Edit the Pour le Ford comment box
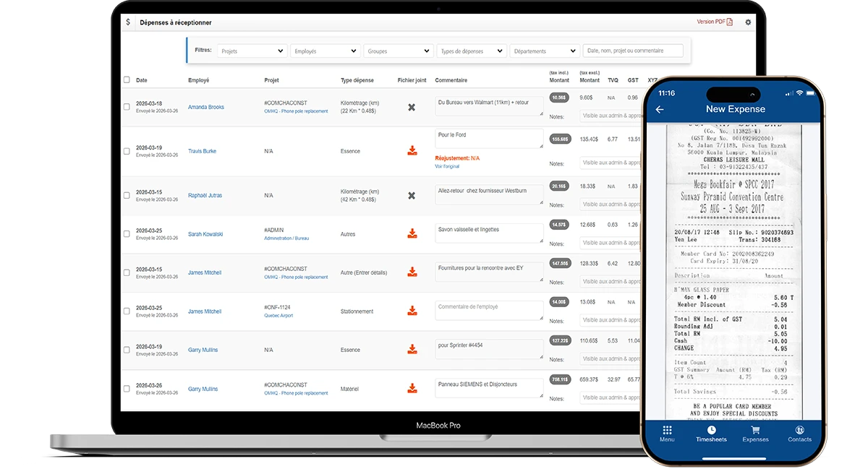 [x=489, y=139]
